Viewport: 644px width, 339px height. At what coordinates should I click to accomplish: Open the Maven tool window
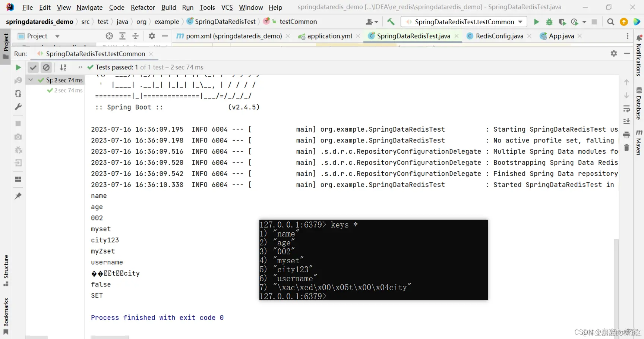point(639,142)
